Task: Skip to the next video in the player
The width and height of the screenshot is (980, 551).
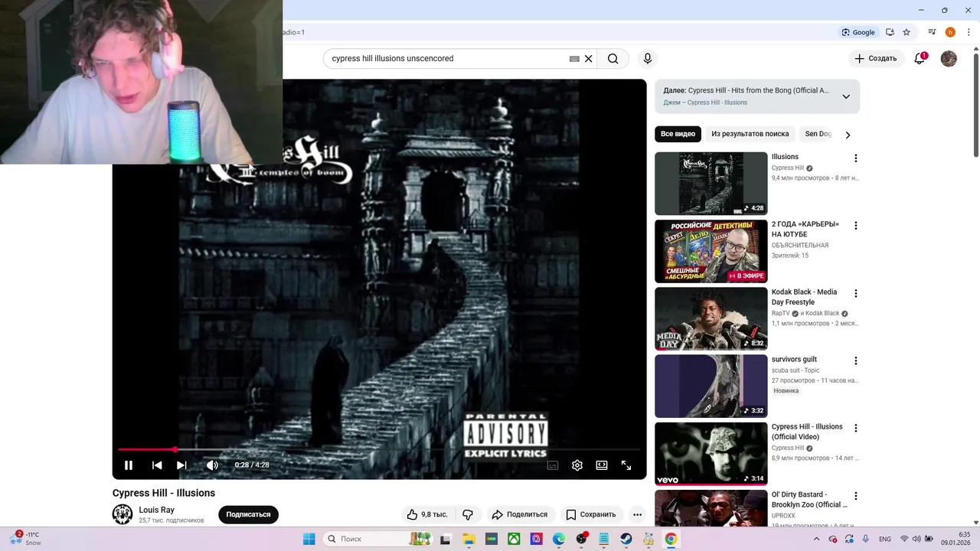Action: (x=181, y=465)
